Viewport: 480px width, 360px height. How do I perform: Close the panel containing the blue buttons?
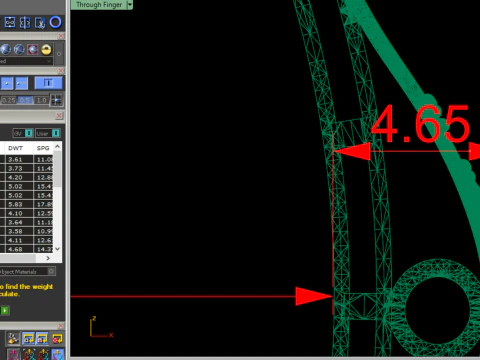[x=61, y=71]
